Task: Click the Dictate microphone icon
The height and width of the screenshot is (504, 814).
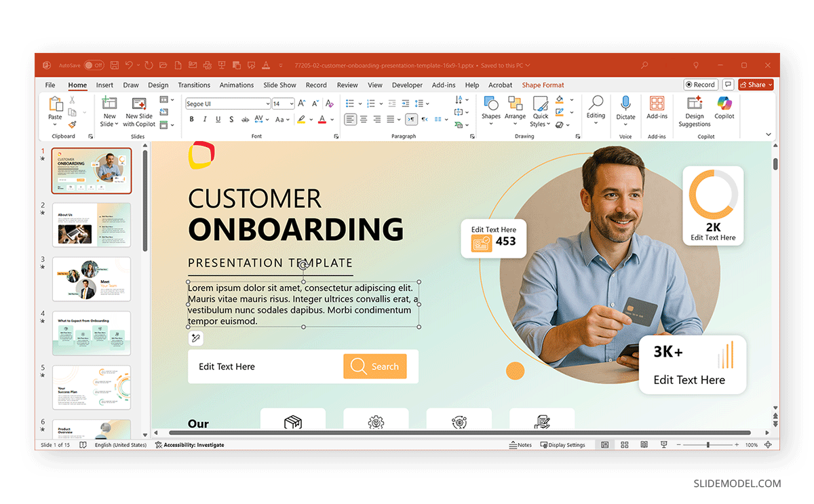Action: pyautogui.click(x=625, y=109)
